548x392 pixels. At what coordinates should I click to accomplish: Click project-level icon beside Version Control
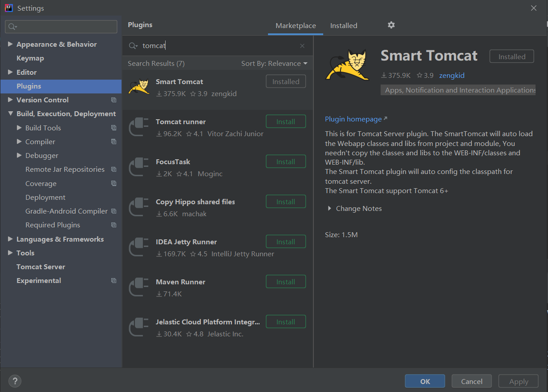click(x=114, y=100)
